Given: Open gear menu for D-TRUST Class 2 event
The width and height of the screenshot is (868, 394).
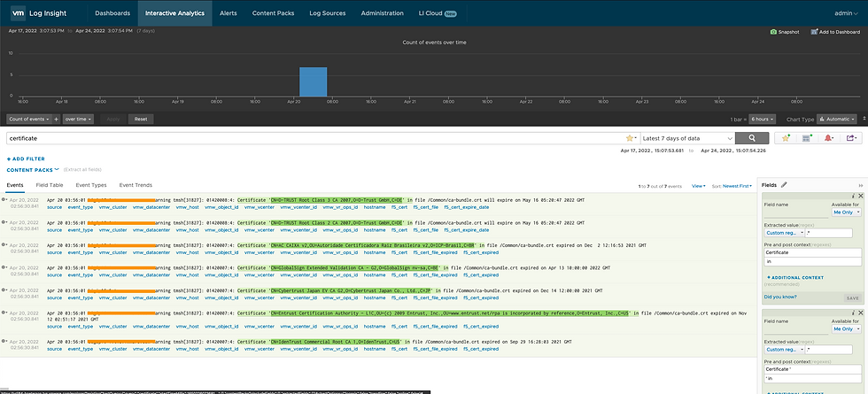Looking at the screenshot, I should pyautogui.click(x=4, y=222).
